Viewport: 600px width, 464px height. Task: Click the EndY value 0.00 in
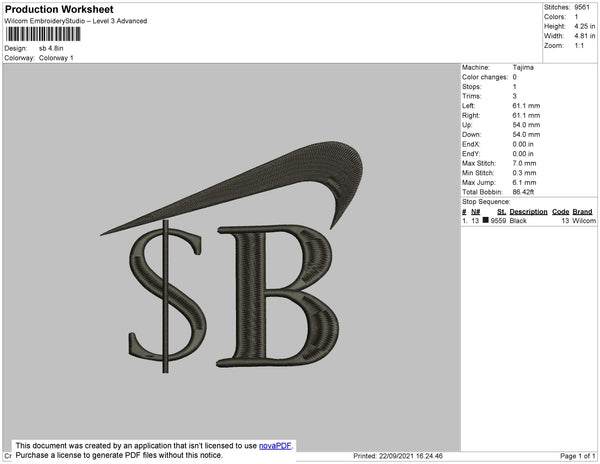point(523,154)
